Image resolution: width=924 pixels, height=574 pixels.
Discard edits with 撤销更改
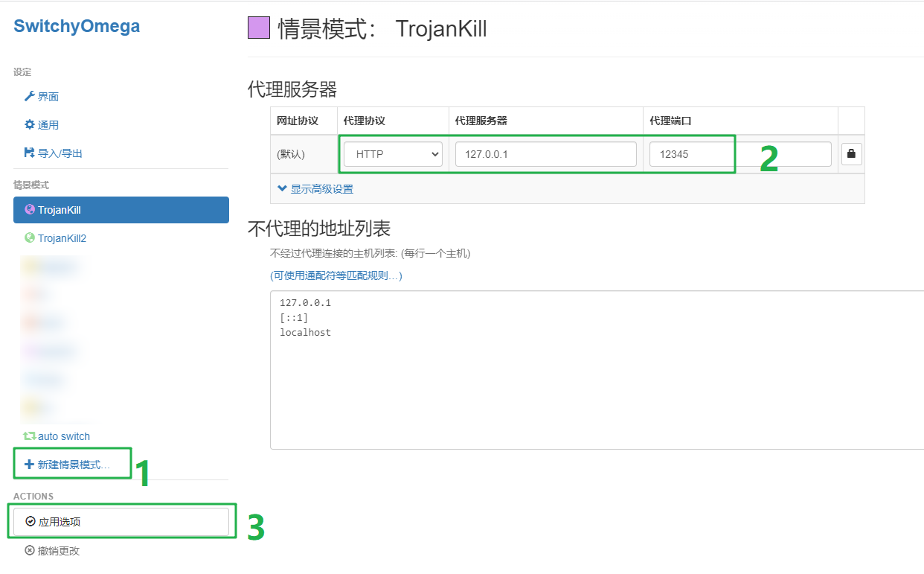[x=52, y=551]
